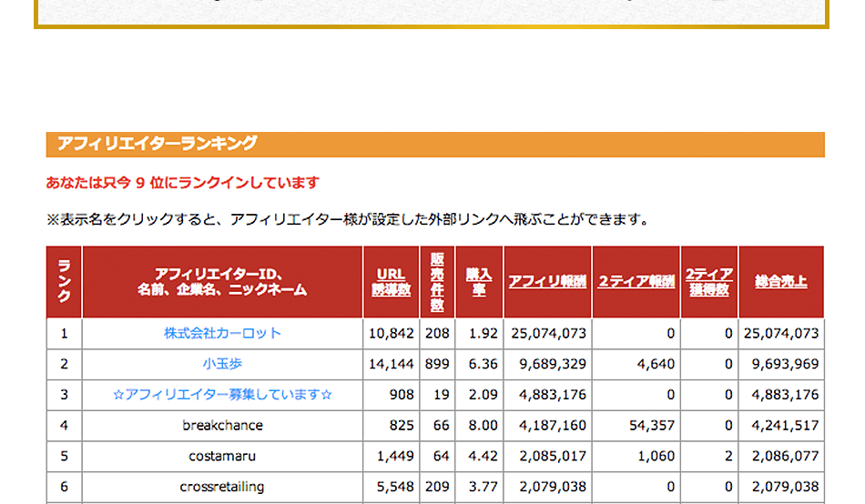Sort by URL誘導数 column header
The image size is (865, 504).
[391, 282]
